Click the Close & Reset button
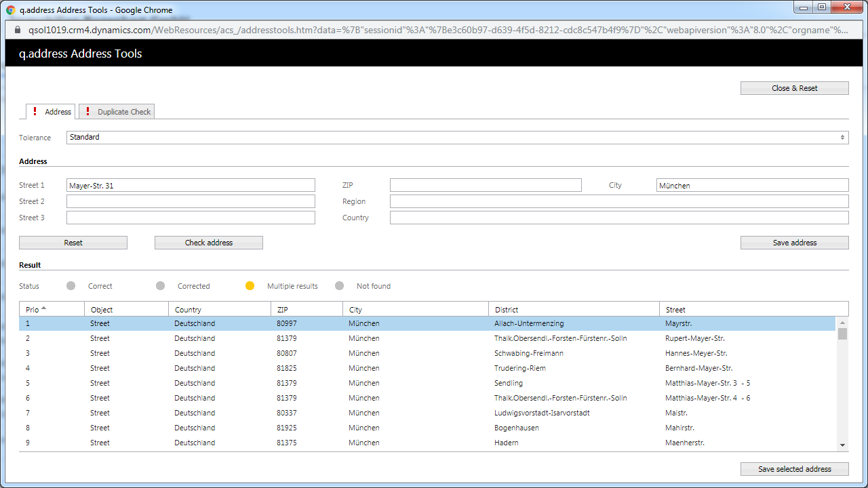868x488 pixels. point(795,88)
